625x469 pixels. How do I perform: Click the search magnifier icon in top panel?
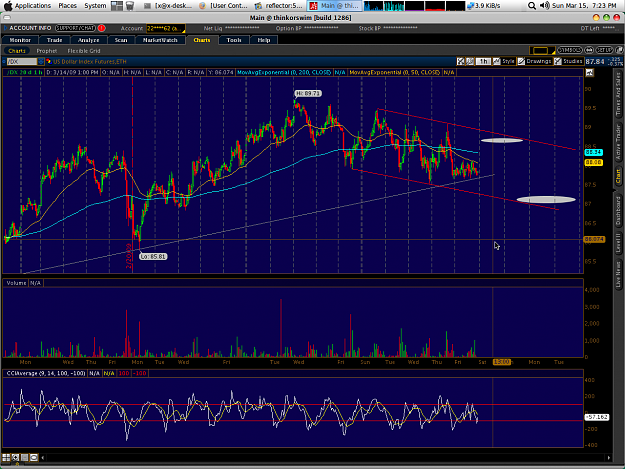(x=532, y=6)
